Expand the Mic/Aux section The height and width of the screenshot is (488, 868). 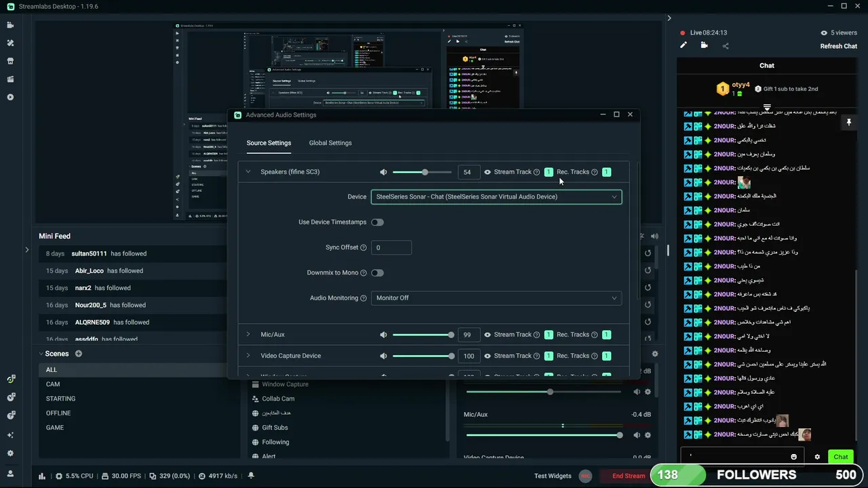pos(248,335)
